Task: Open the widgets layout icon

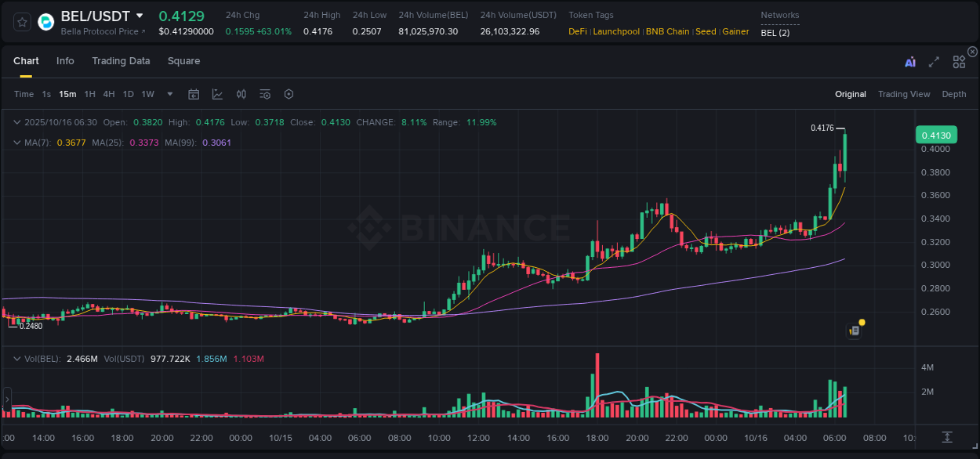Action: coord(959,60)
